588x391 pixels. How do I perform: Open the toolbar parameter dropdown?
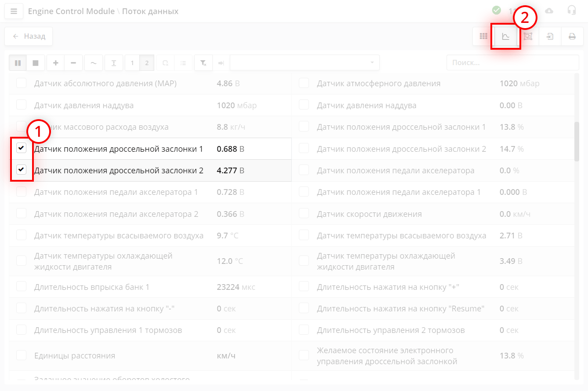305,62
